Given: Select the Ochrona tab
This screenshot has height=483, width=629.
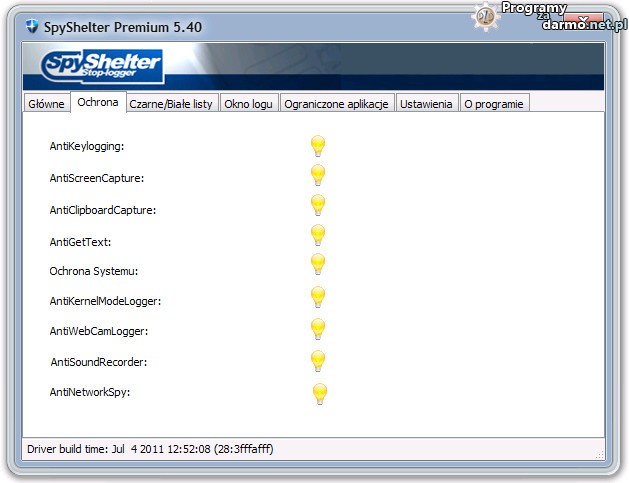Looking at the screenshot, I should pyautogui.click(x=97, y=103).
